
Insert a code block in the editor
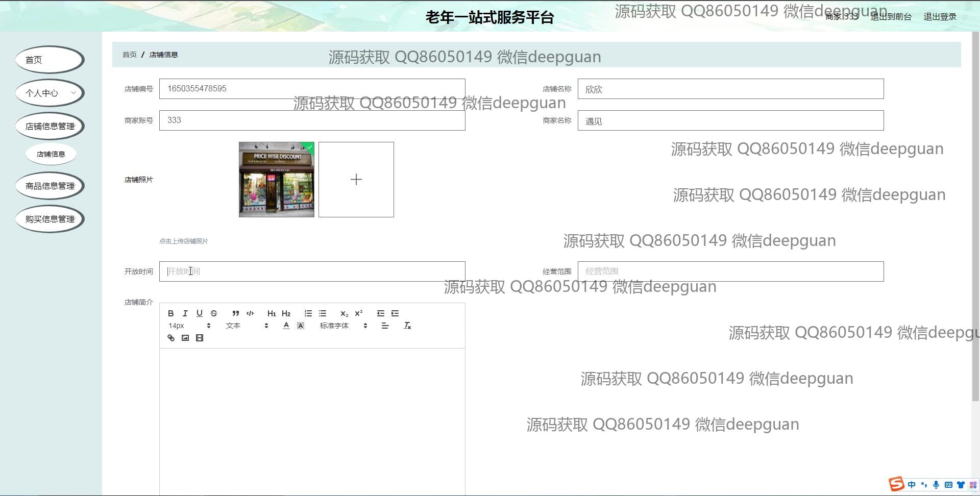click(250, 313)
